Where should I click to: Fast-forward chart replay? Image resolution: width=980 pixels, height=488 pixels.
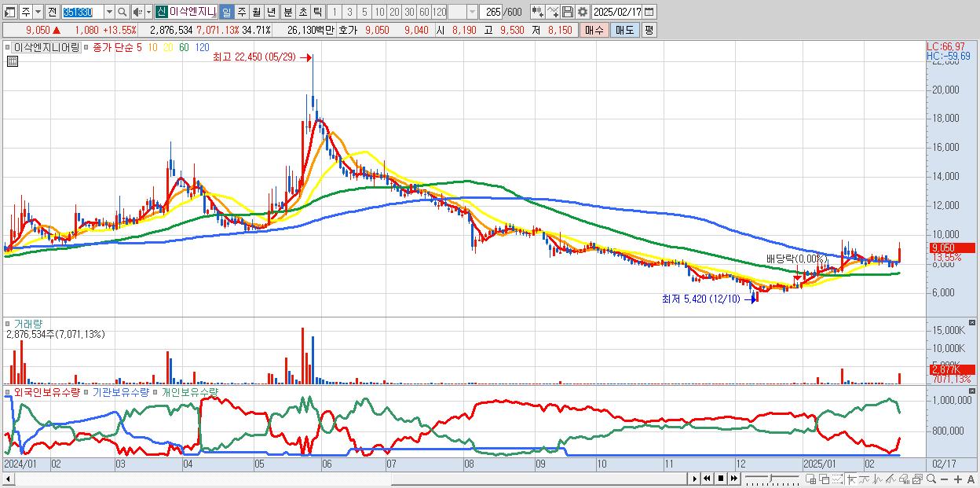[733, 479]
